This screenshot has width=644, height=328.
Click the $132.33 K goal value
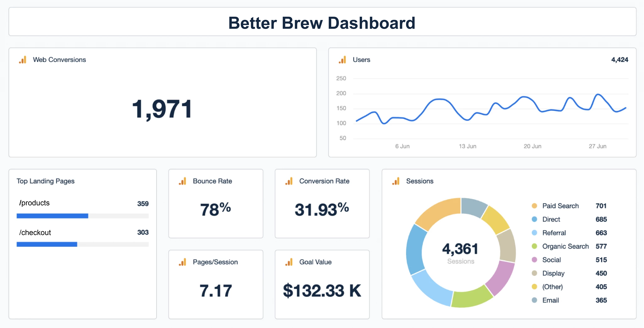(x=322, y=291)
